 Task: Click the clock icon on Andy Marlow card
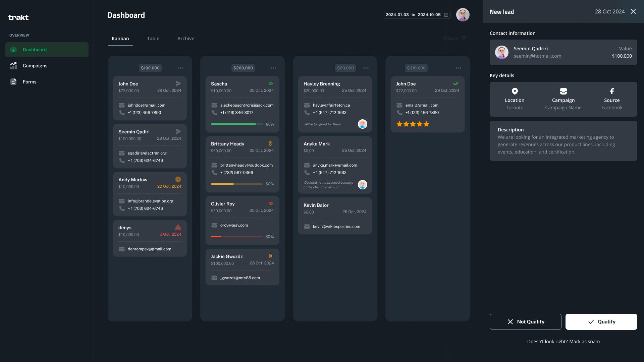[178, 179]
